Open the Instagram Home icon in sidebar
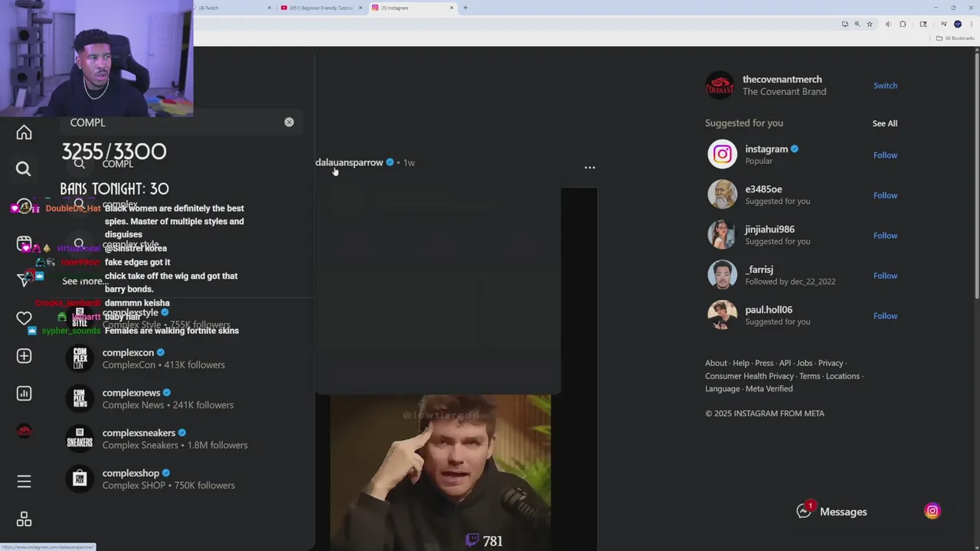This screenshot has width=980, height=551. (x=24, y=132)
